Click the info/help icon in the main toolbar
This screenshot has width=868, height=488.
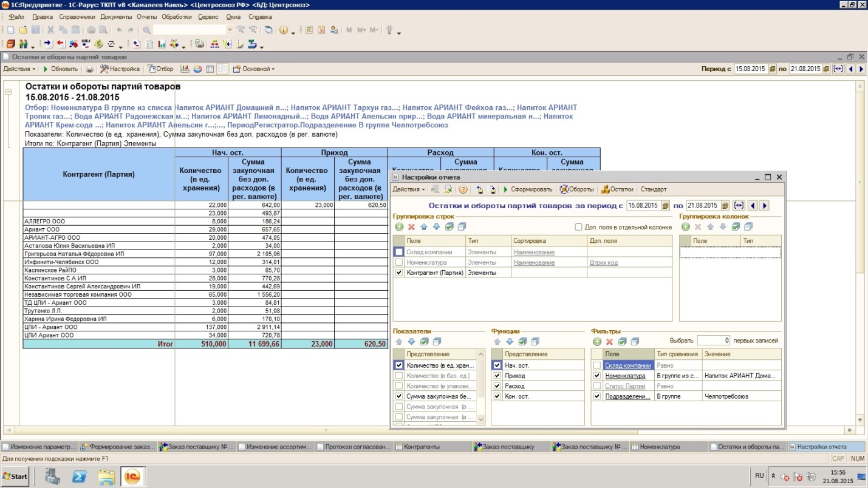pos(284,30)
